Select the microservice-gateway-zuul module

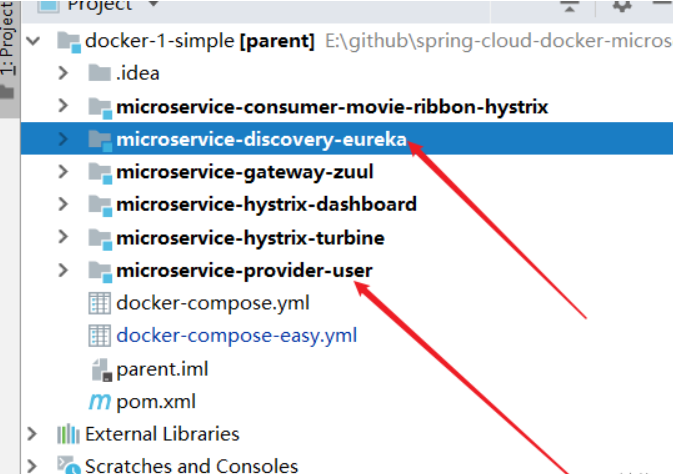245,172
